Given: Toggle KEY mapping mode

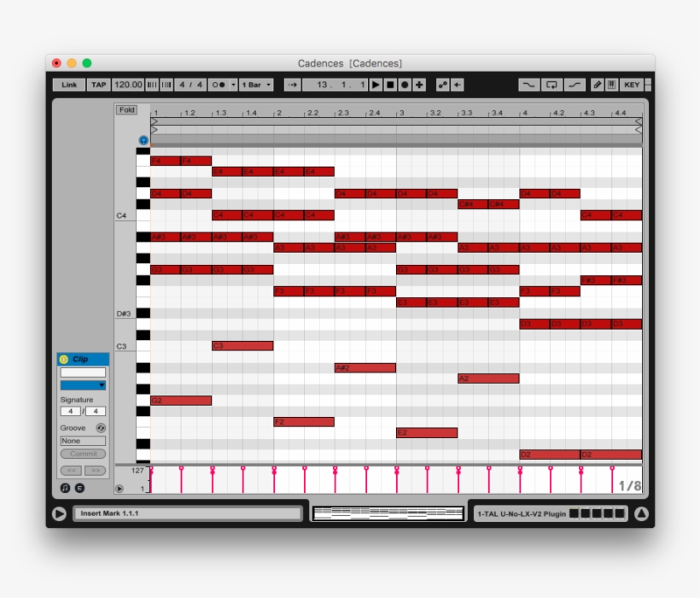Looking at the screenshot, I should (633, 85).
